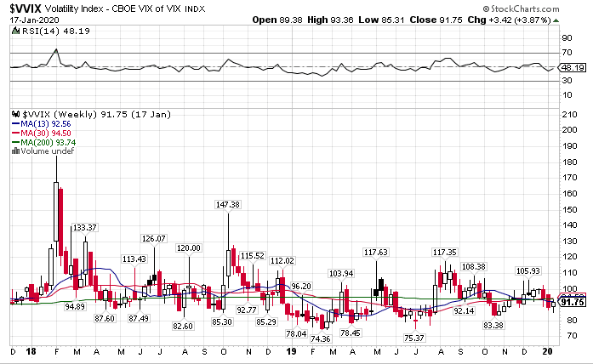The width and height of the screenshot is (593, 364).
Task: Click the 94.89 low label
Action: pyautogui.click(x=75, y=306)
